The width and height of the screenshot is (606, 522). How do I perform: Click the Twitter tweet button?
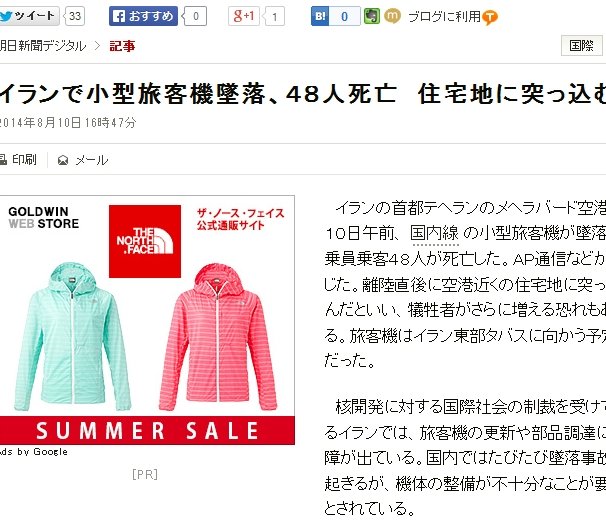29,16
